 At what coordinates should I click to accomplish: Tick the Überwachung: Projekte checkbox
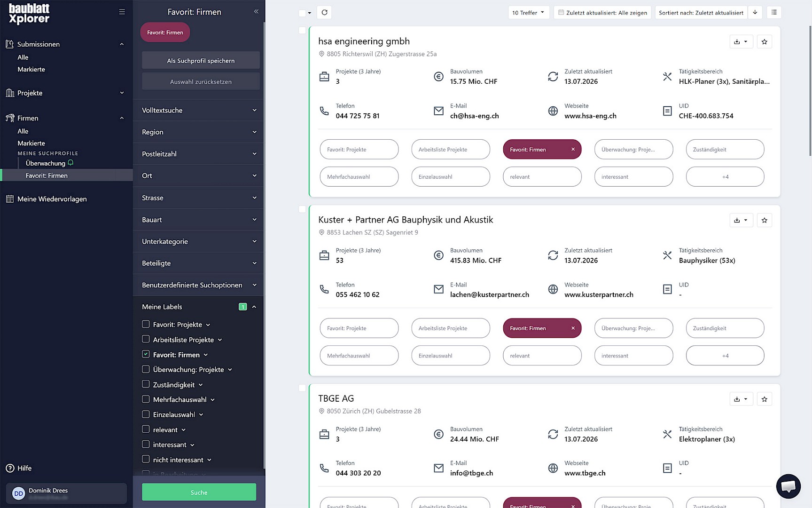pyautogui.click(x=146, y=369)
